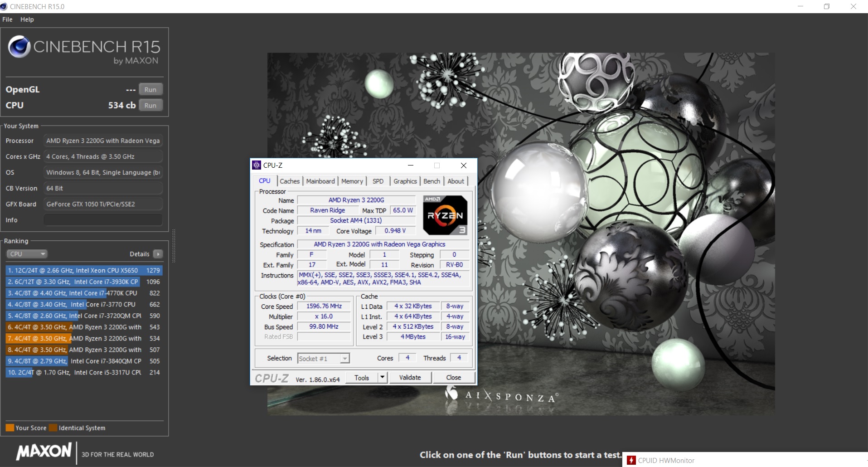Click the Bus Speed value 99.80 MHz

click(x=324, y=326)
